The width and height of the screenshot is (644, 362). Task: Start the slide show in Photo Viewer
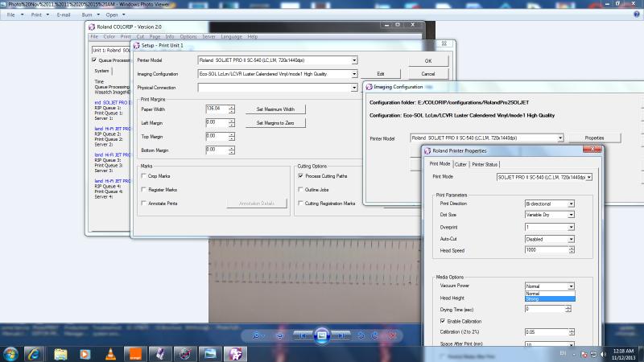coord(321,335)
